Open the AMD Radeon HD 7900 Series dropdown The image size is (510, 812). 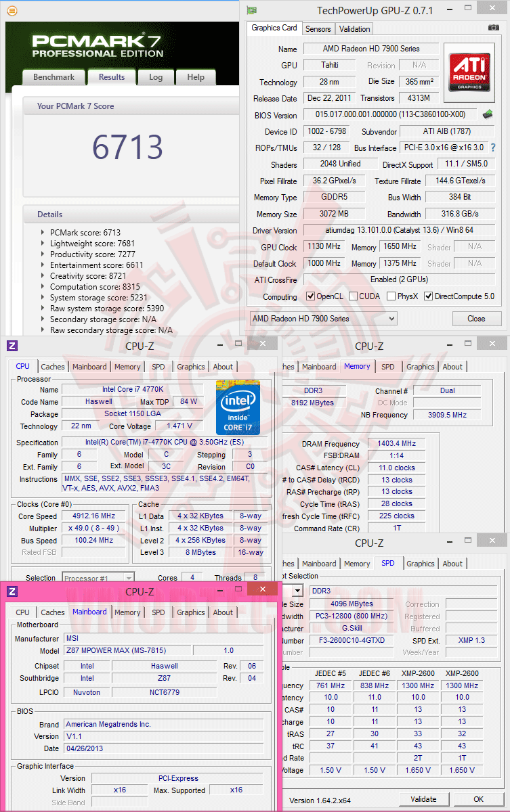323,318
